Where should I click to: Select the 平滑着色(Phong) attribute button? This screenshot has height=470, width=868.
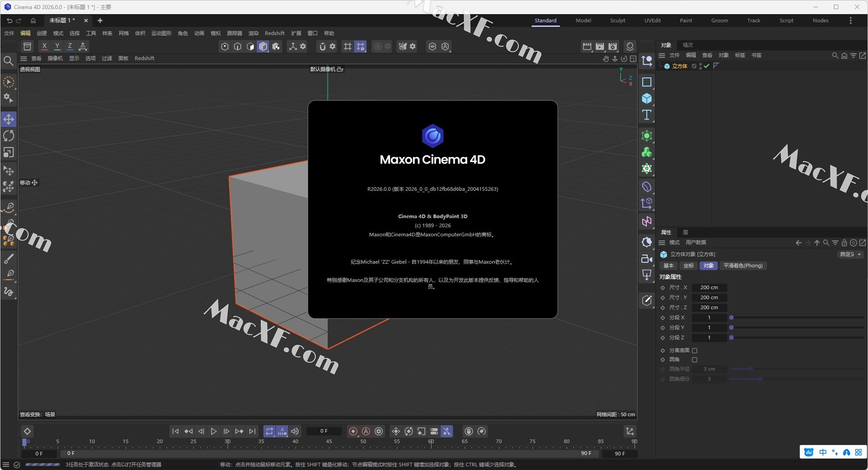click(743, 266)
